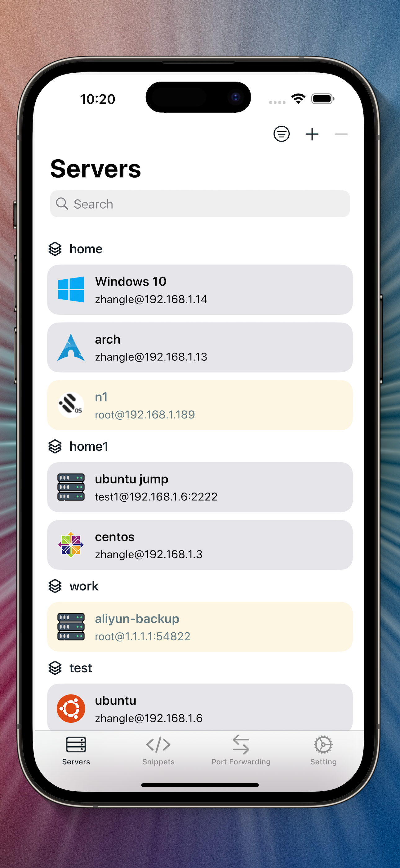Screen dimensions: 400x868
Task: Click the Search field
Action: coord(200,204)
